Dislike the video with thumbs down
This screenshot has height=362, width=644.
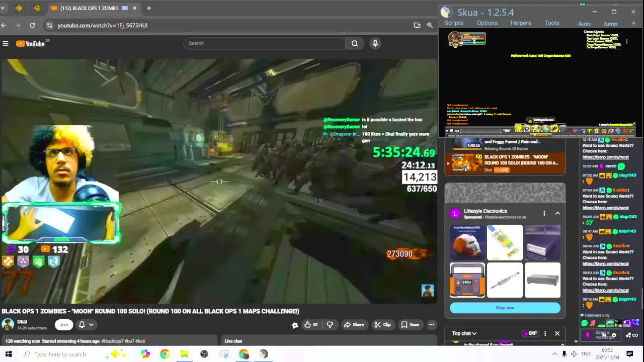330,325
